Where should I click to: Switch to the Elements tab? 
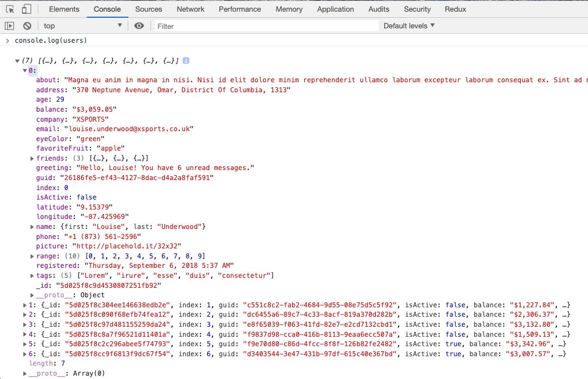coord(63,9)
